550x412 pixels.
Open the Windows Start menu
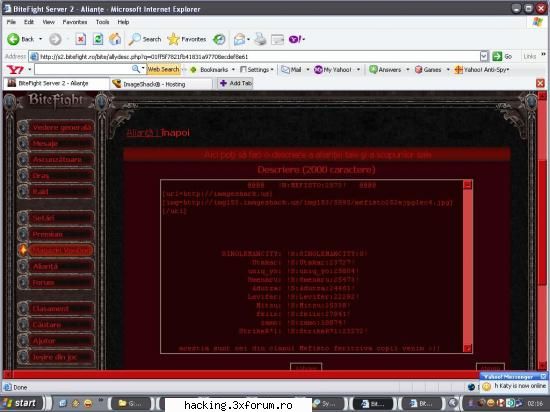click(x=21, y=403)
